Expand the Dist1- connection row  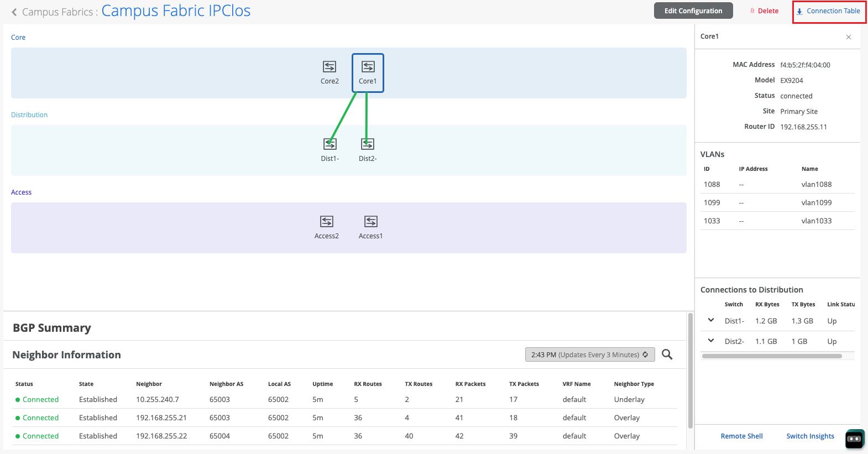pos(711,320)
